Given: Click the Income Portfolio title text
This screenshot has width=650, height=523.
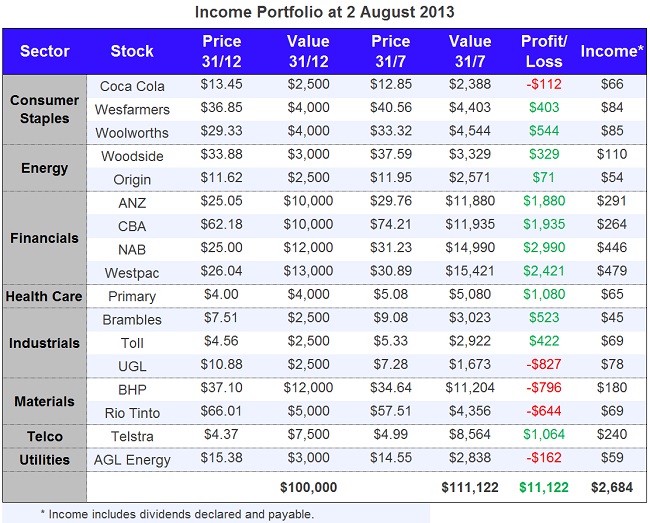Looking at the screenshot, I should (324, 13).
